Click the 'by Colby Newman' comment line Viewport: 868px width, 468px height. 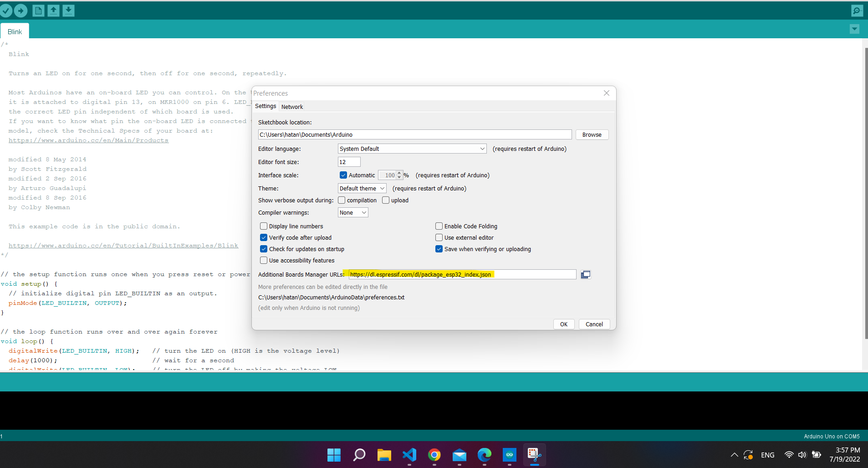click(x=39, y=207)
